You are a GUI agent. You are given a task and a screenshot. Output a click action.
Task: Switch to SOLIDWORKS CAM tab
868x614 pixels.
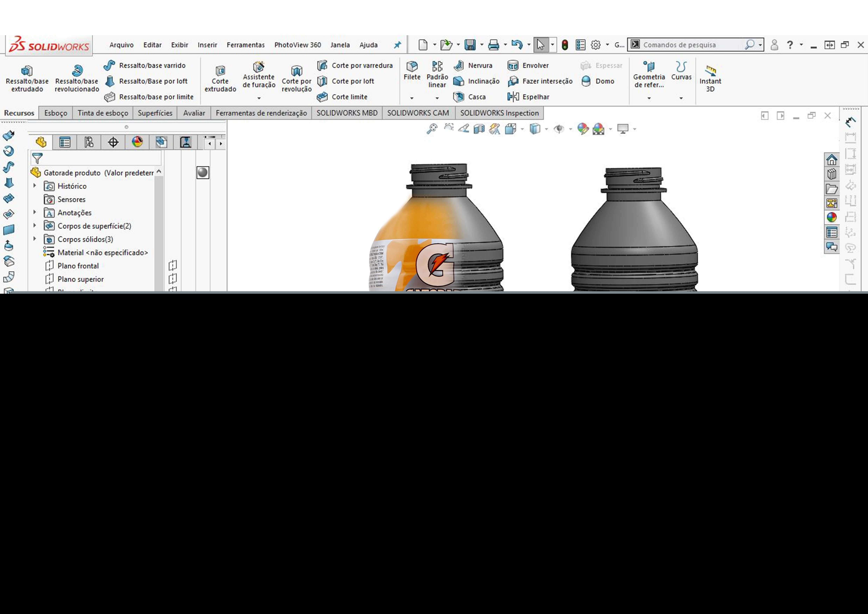(x=418, y=113)
